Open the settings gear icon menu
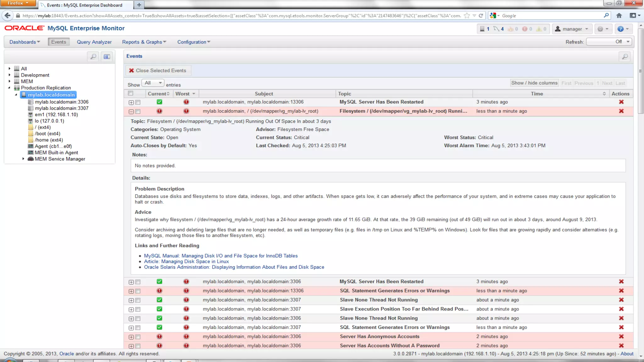This screenshot has height=362, width=644. (x=603, y=29)
